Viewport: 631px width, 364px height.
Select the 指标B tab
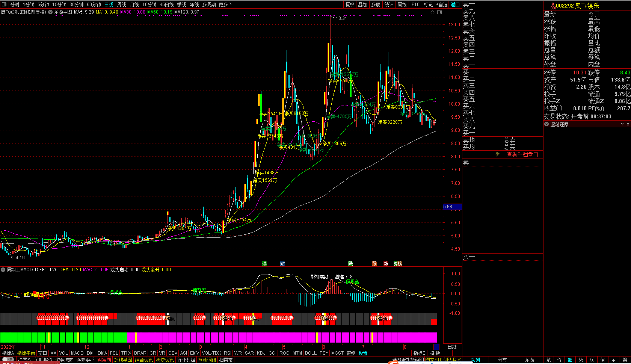click(x=420, y=353)
